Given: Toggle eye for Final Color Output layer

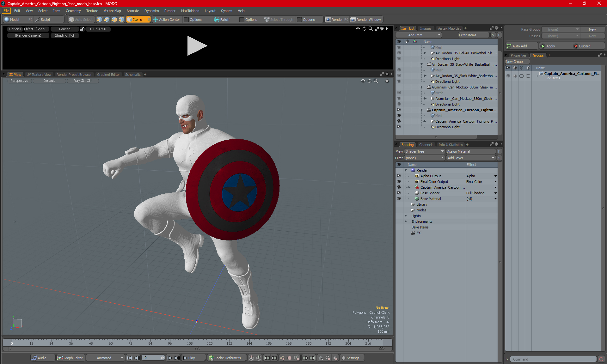Looking at the screenshot, I should point(399,182).
